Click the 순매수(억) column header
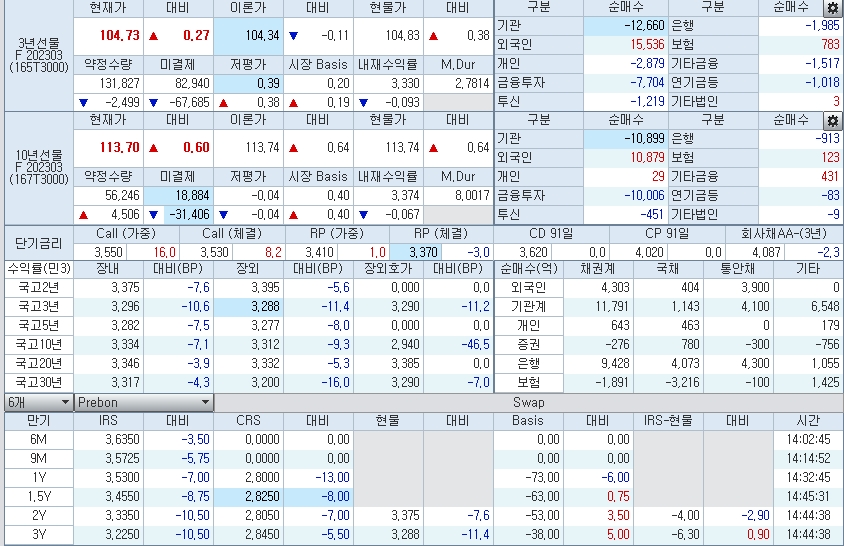844x546 pixels. tap(529, 269)
